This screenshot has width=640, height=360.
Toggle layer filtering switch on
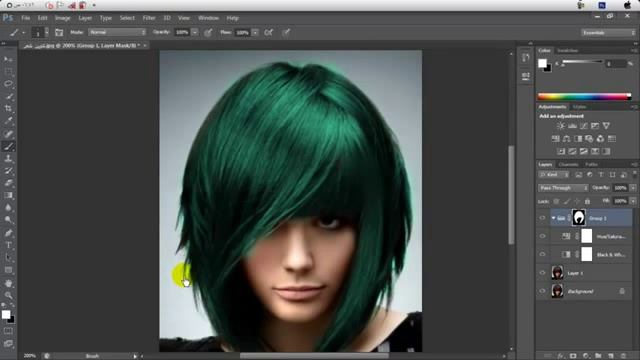pyautogui.click(x=635, y=174)
